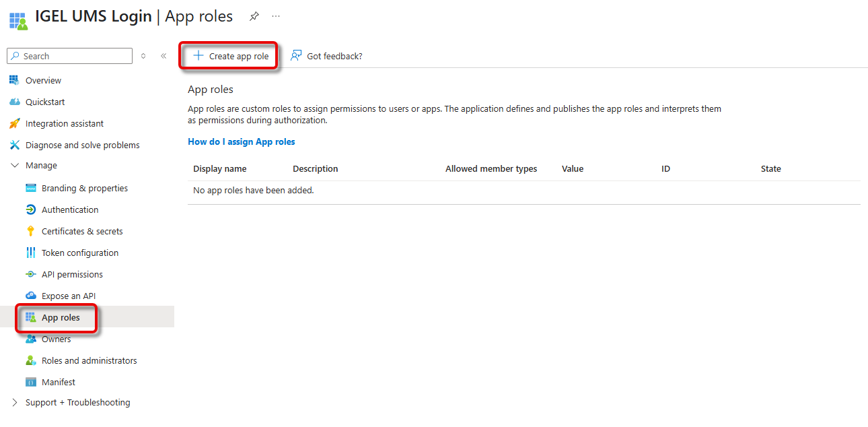The image size is (868, 427).
Task: Click the Certificates & secrets key icon
Action: [x=30, y=231]
